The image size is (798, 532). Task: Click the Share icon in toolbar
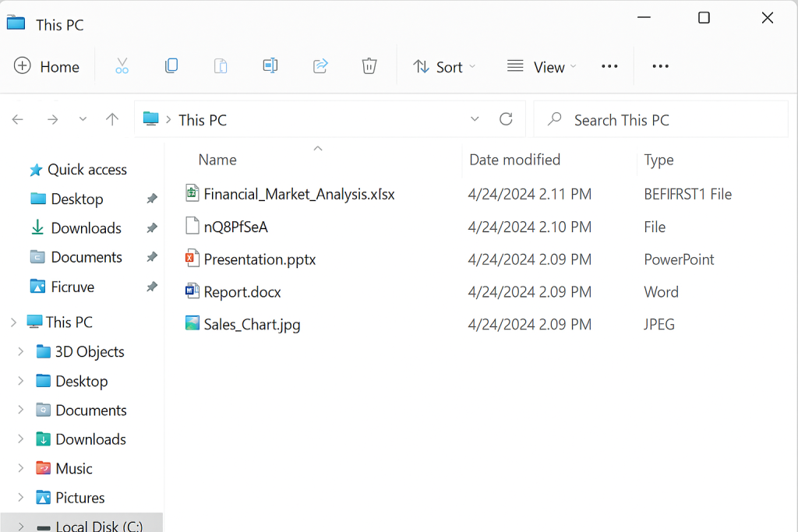coord(320,67)
